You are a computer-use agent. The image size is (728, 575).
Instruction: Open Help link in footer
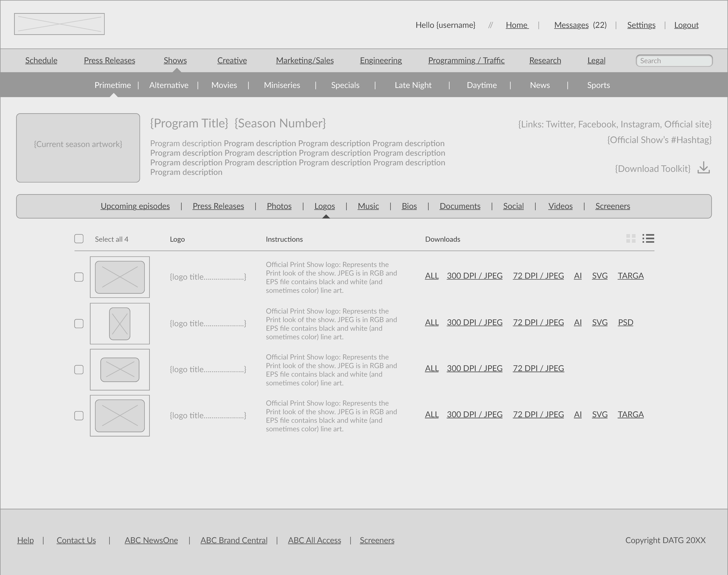click(26, 540)
